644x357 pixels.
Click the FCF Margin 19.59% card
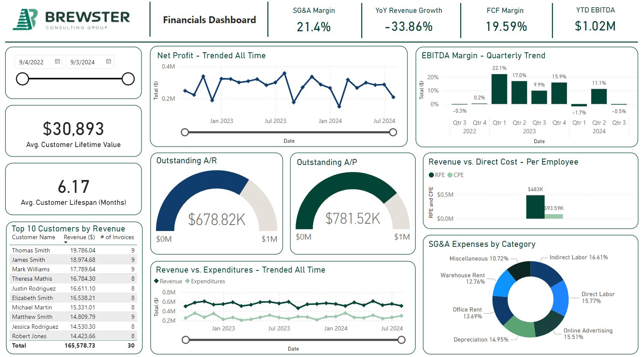click(x=506, y=20)
